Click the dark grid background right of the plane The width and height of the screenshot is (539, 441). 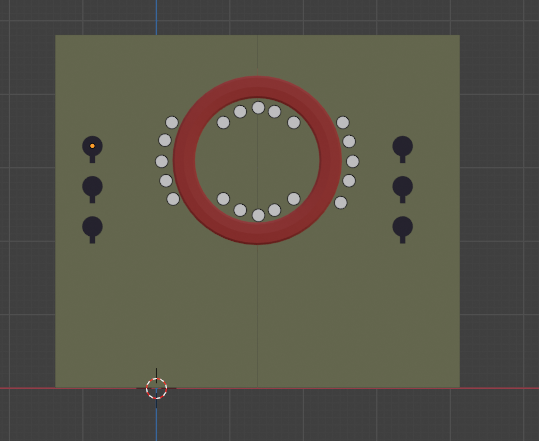(498, 206)
